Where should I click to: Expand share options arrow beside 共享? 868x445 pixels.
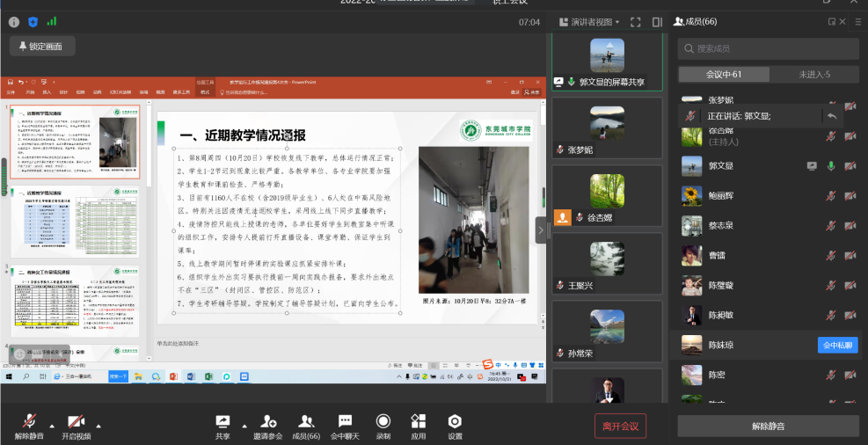click(244, 427)
